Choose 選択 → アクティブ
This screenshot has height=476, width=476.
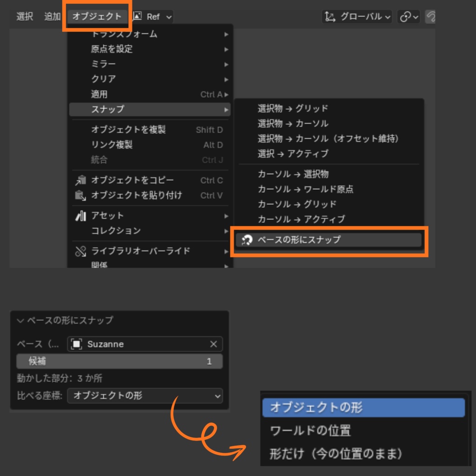coord(329,153)
